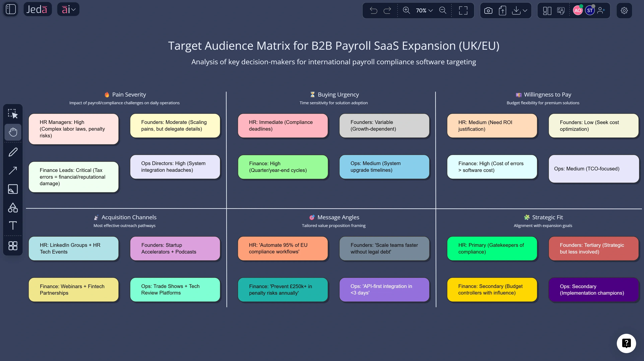Screen dimensions: 644x361
Task: Open the settings gear menu
Action: coord(624,11)
